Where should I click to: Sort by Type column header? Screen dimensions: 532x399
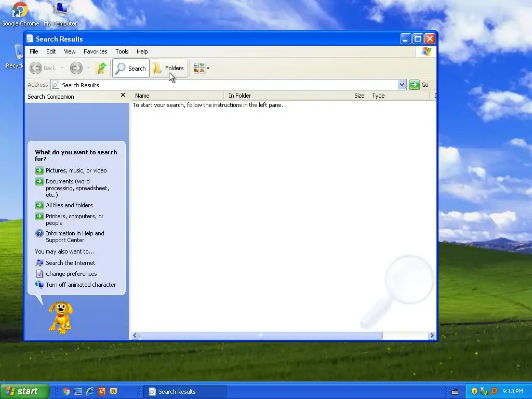pos(398,96)
